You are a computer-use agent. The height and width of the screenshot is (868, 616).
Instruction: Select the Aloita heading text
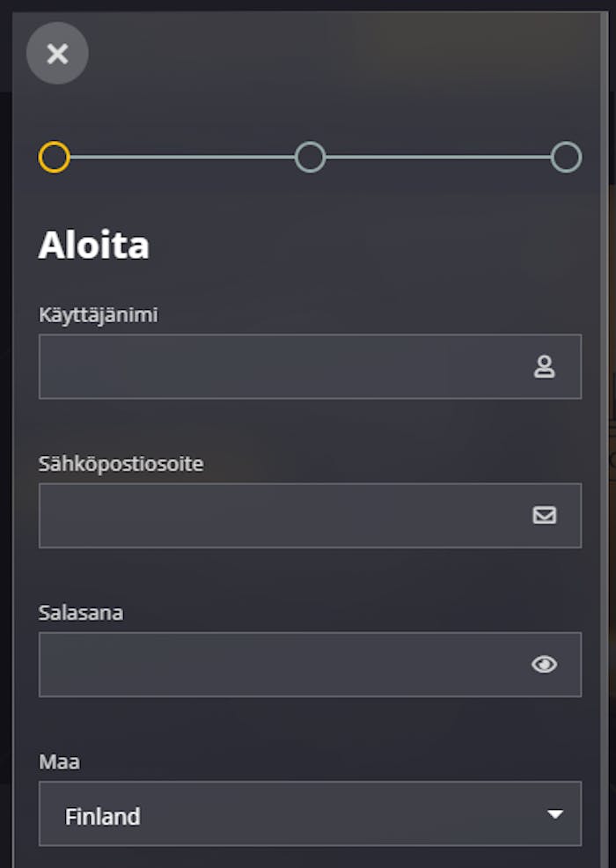coord(93,246)
